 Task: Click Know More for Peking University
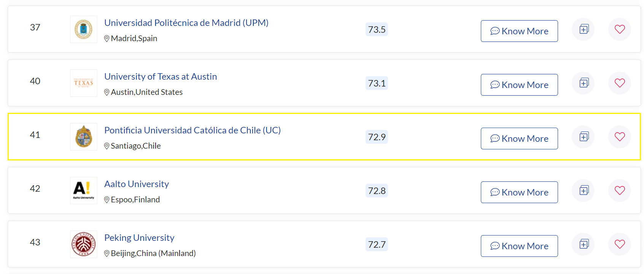coord(519,246)
